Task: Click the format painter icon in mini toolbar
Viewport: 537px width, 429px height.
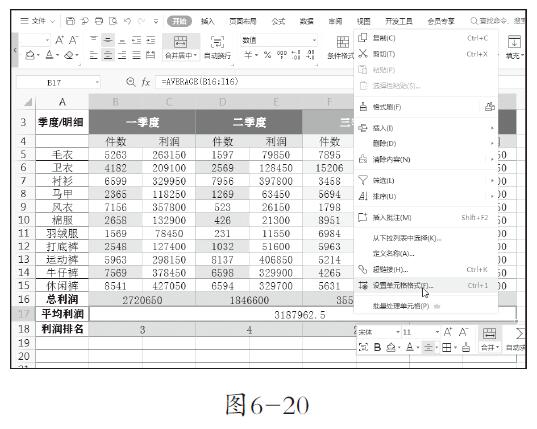Action: (x=466, y=348)
